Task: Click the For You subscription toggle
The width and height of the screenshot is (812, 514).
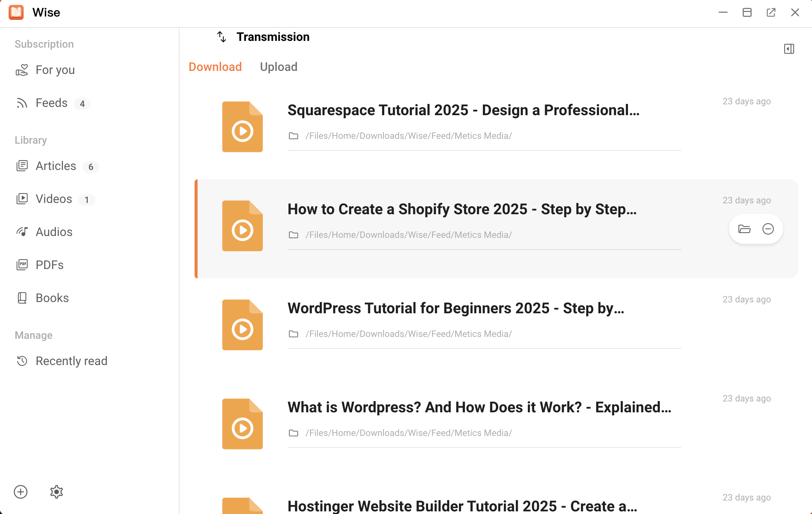Action: (x=54, y=70)
